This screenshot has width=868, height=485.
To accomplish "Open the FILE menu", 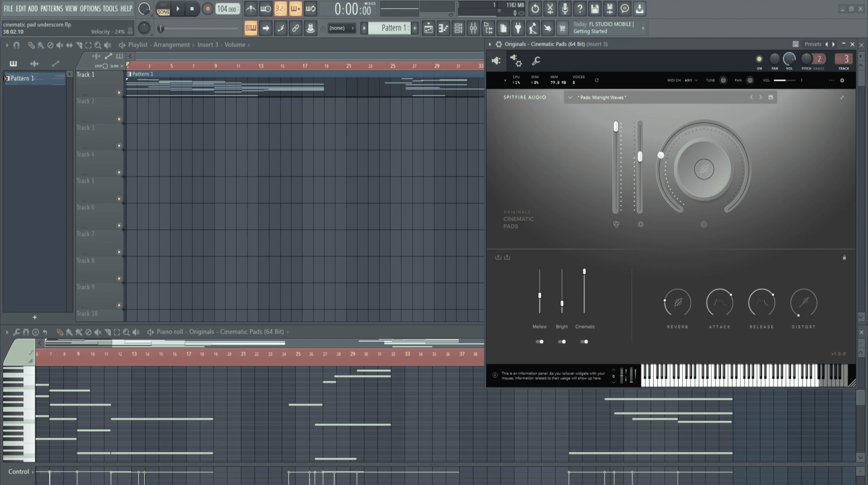I will pyautogui.click(x=9, y=9).
